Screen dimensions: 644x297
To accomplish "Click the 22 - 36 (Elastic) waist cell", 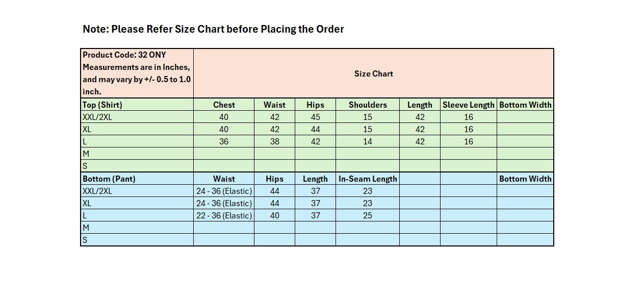I will pos(224,215).
